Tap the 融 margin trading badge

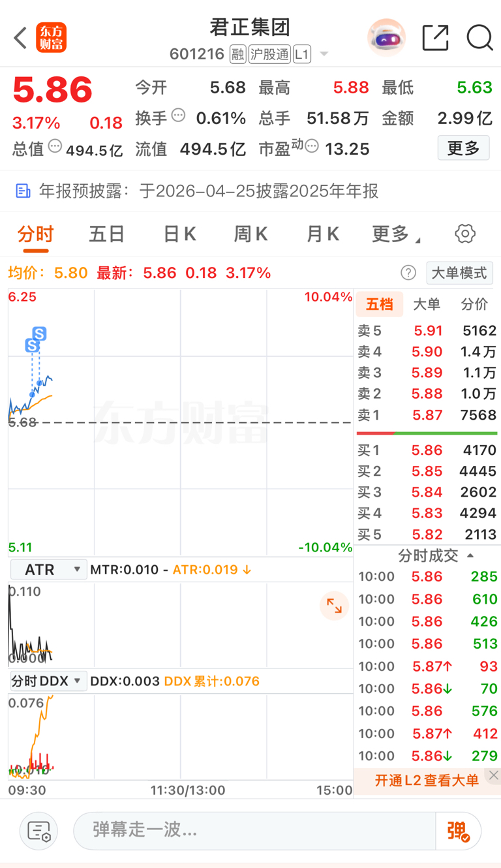pos(238,54)
